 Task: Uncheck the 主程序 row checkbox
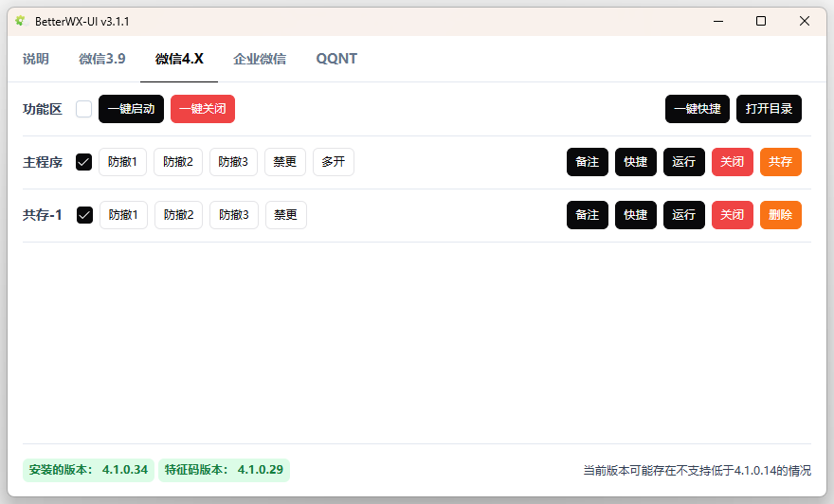[84, 162]
